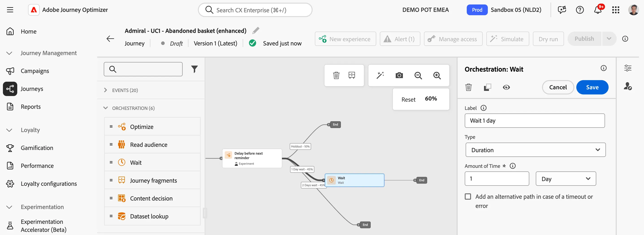Screen dimensions: 644x235
Task: Collapse the Loyalty nav group
Action: tap(9, 130)
